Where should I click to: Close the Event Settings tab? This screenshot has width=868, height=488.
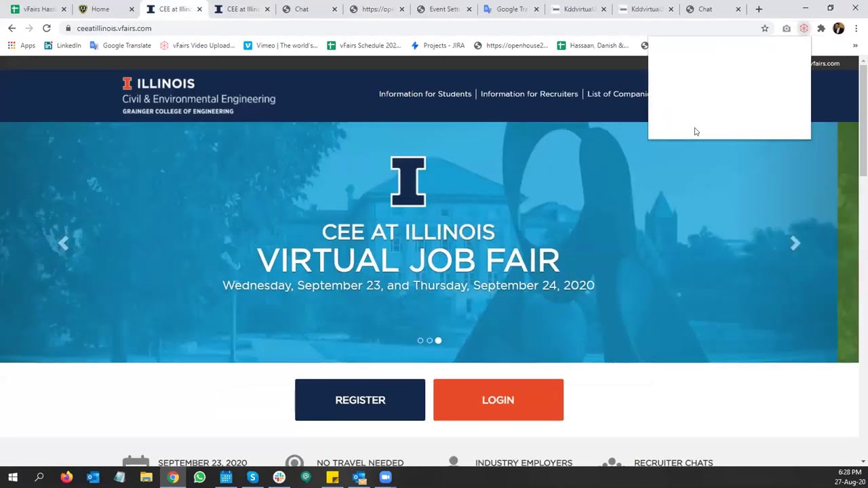(x=469, y=9)
